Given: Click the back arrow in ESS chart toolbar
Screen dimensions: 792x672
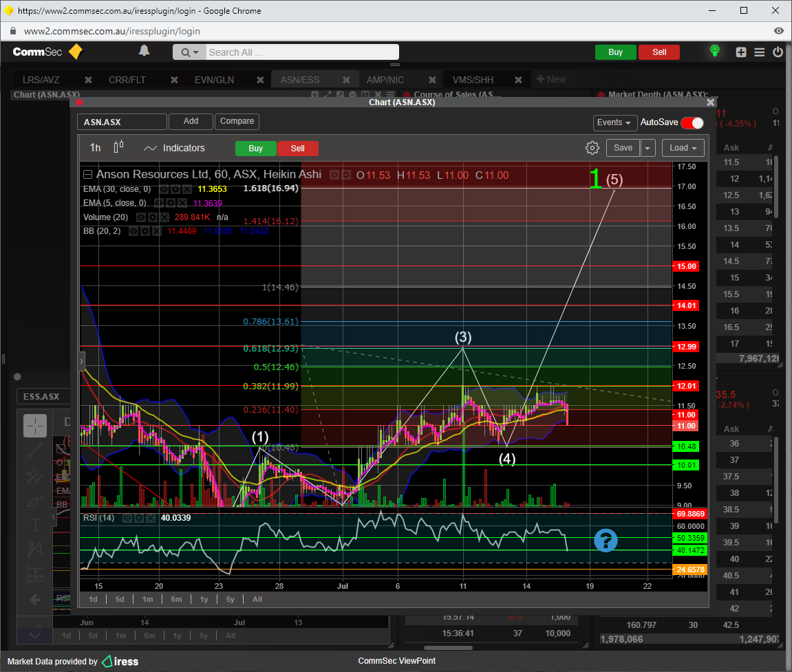Looking at the screenshot, I should (x=35, y=599).
